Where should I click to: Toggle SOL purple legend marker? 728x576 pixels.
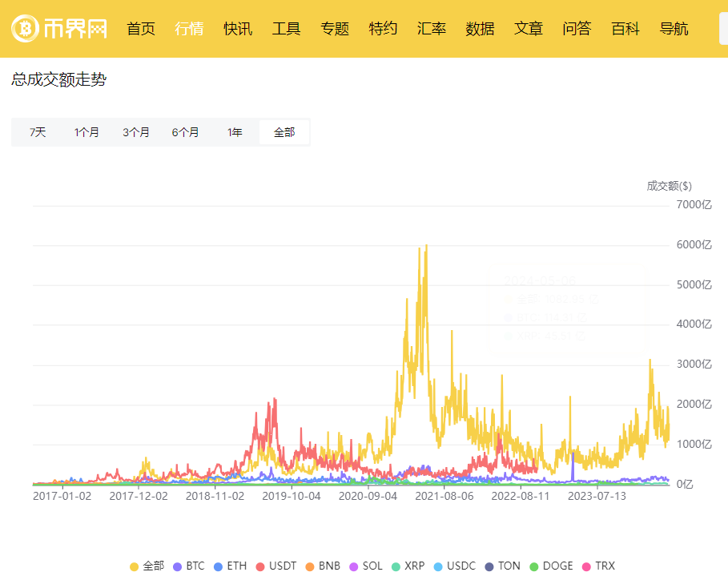point(355,566)
